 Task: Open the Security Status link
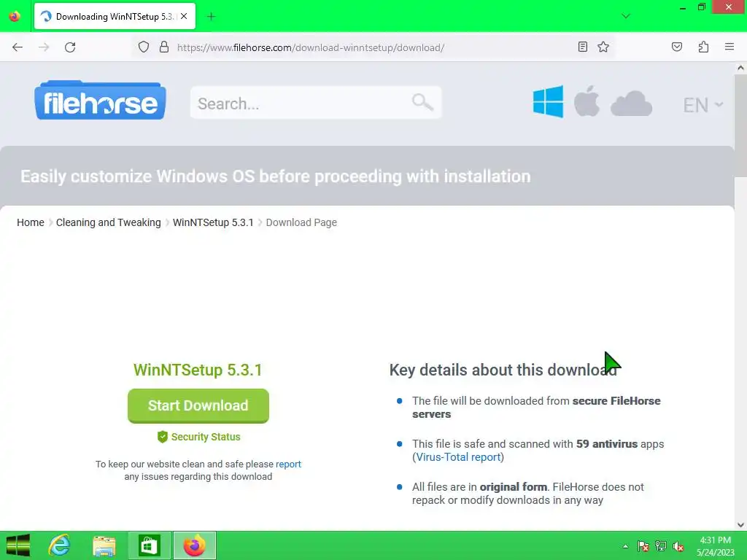coord(205,437)
